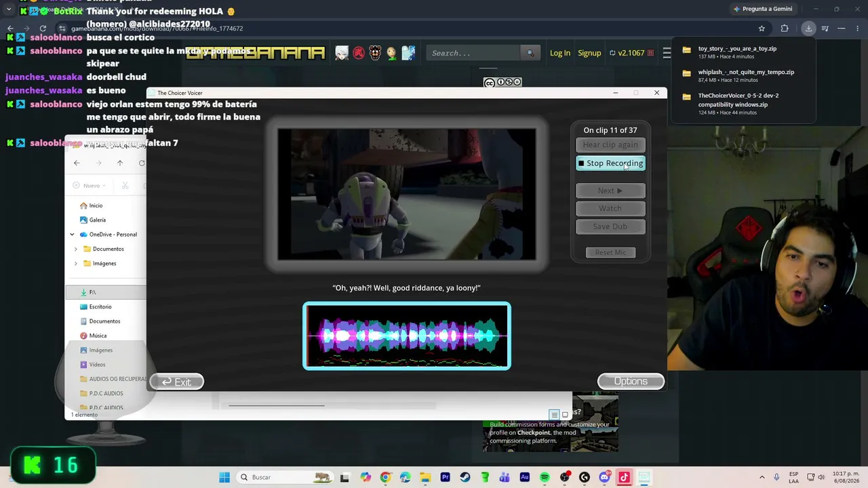Click the GameBanana logo

pos(256,53)
